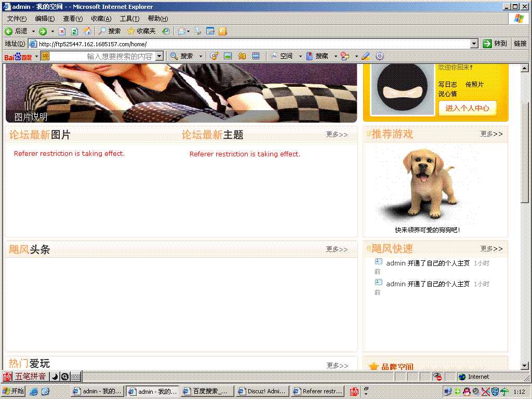
Task: Open the Favorites star button
Action: pos(141,31)
